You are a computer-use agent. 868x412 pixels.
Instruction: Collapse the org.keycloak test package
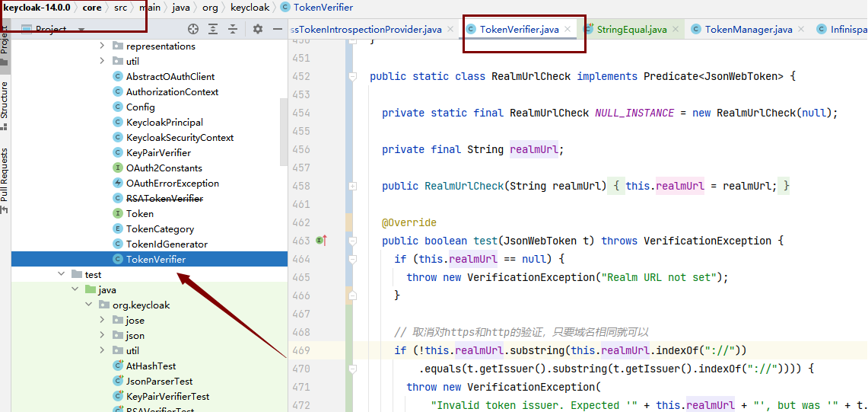point(88,305)
